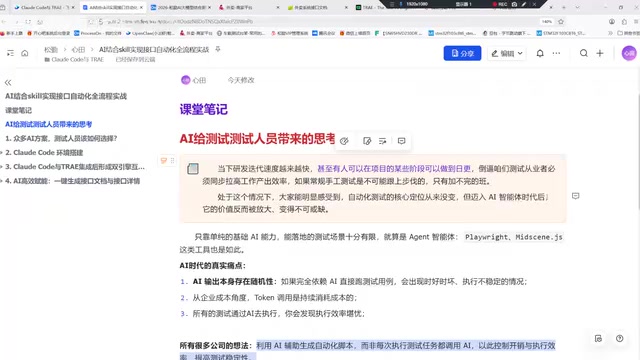Open the notifications bell
Viewport: 640px width, 360px height.
point(540,53)
